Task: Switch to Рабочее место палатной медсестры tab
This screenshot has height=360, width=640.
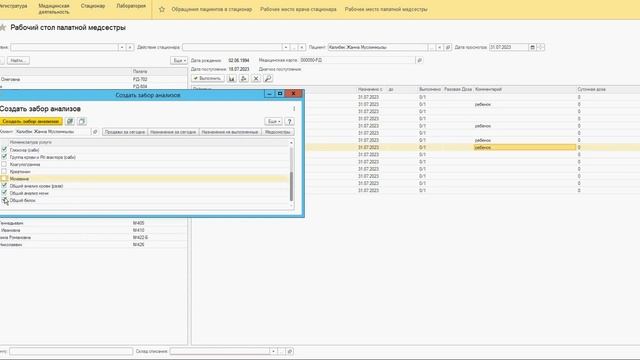Action: pyautogui.click(x=386, y=9)
